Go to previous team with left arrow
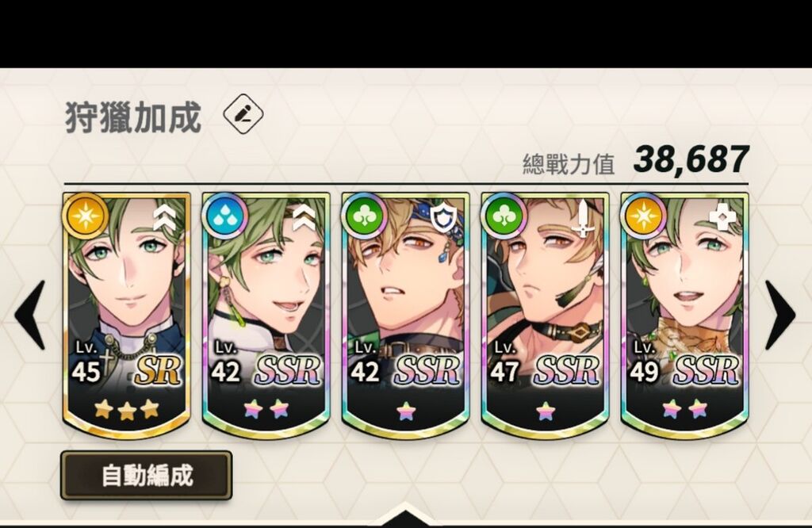The image size is (812, 528). point(29,315)
